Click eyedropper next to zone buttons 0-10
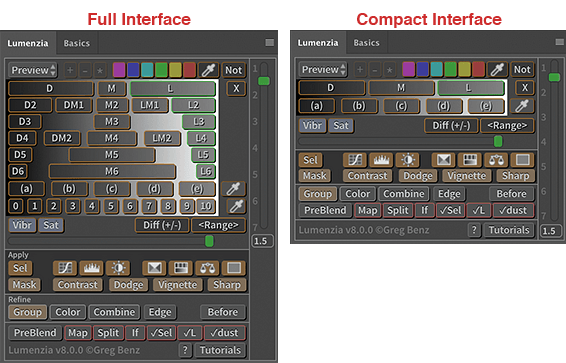Viewport: 566px width, 363px height. pyautogui.click(x=236, y=206)
